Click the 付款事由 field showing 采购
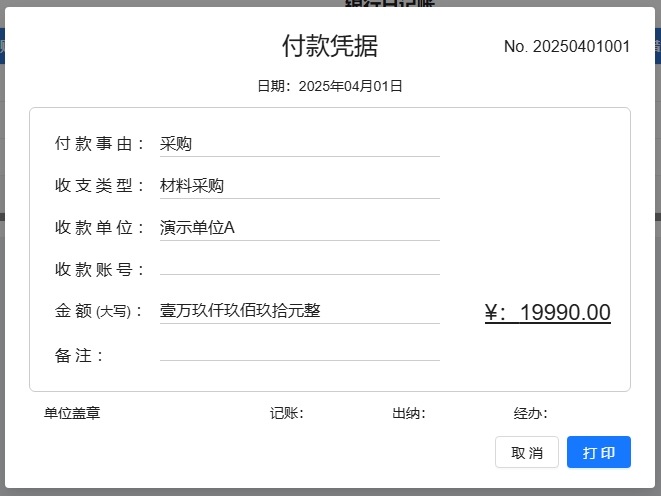This screenshot has width=661, height=496. [299, 144]
